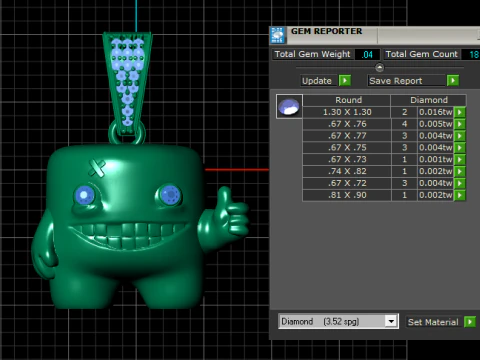
Task: Click the left eye gem on the model
Action: coord(84,195)
